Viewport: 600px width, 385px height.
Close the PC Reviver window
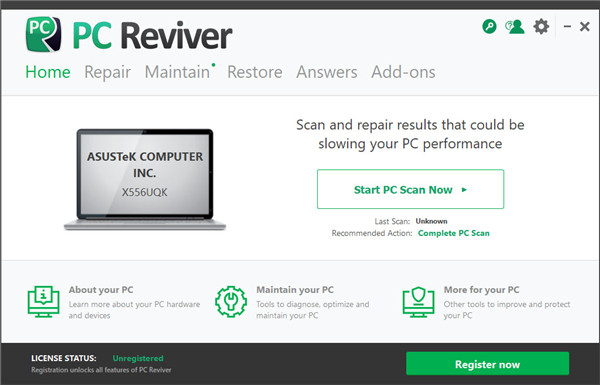pos(585,26)
